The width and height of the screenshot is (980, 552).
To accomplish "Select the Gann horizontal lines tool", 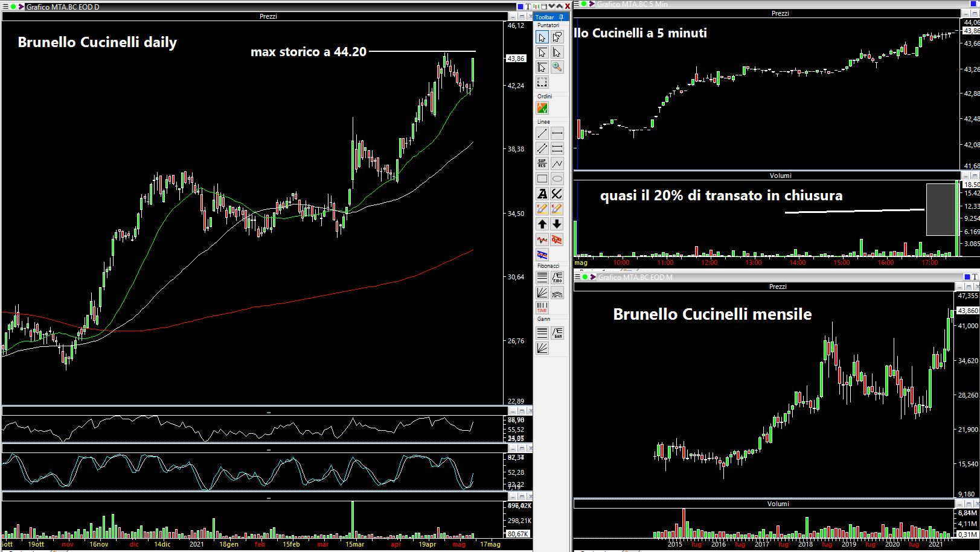I will 542,332.
